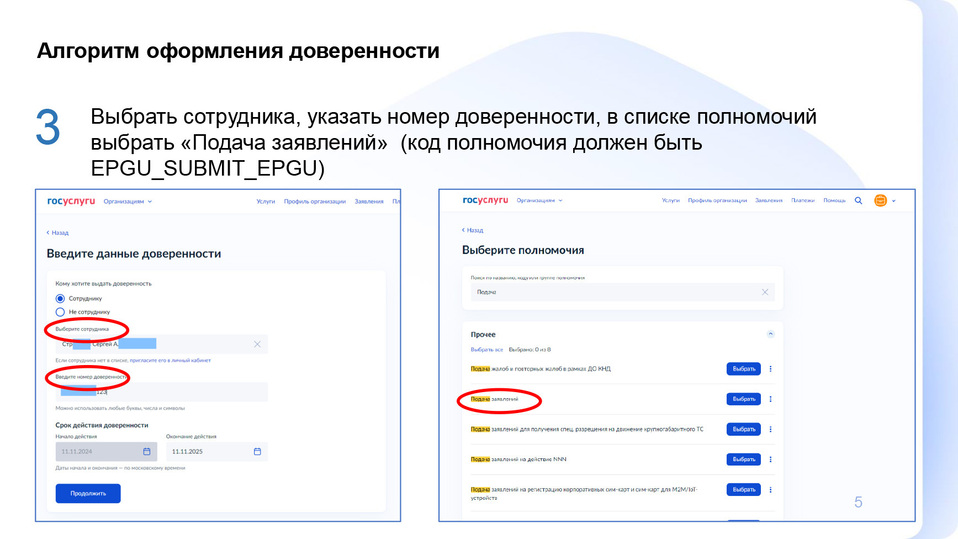Open three-dot menu for 'Подача заявлений на действие NNN'
Screen dimensions: 958x539
coord(770,460)
